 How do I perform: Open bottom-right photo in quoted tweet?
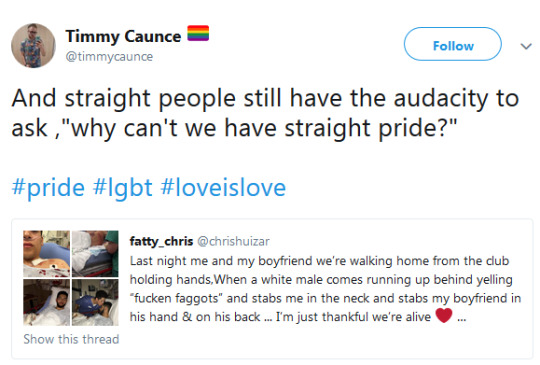coord(95,302)
